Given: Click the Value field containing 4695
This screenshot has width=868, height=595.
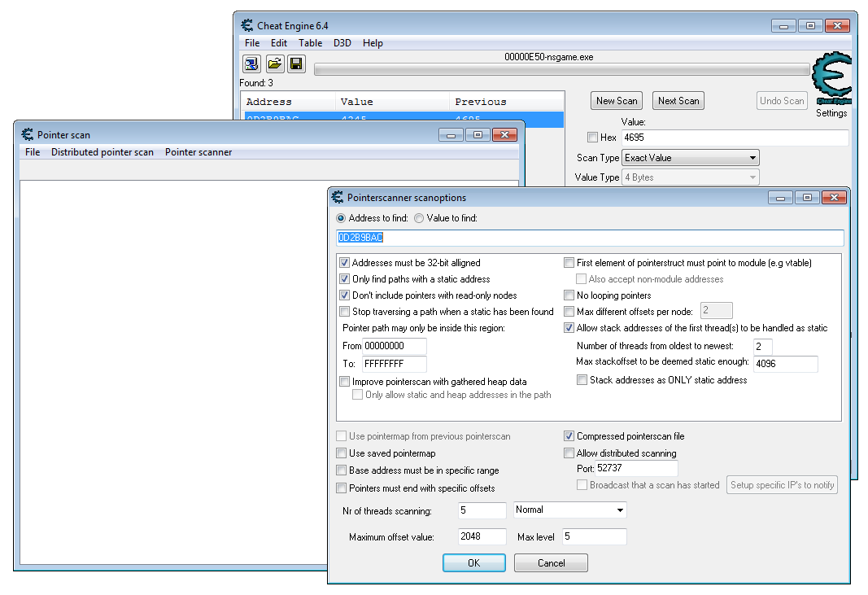Looking at the screenshot, I should click(735, 138).
